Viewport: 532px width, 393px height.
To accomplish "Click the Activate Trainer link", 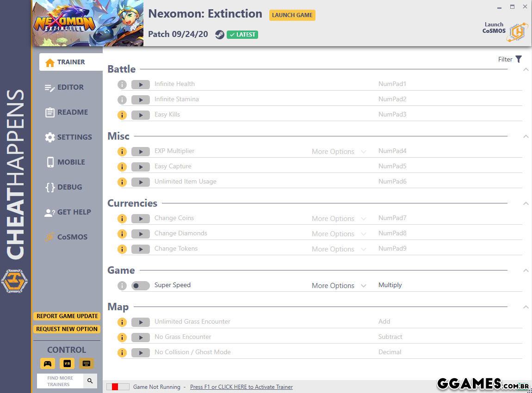I will 241,387.
